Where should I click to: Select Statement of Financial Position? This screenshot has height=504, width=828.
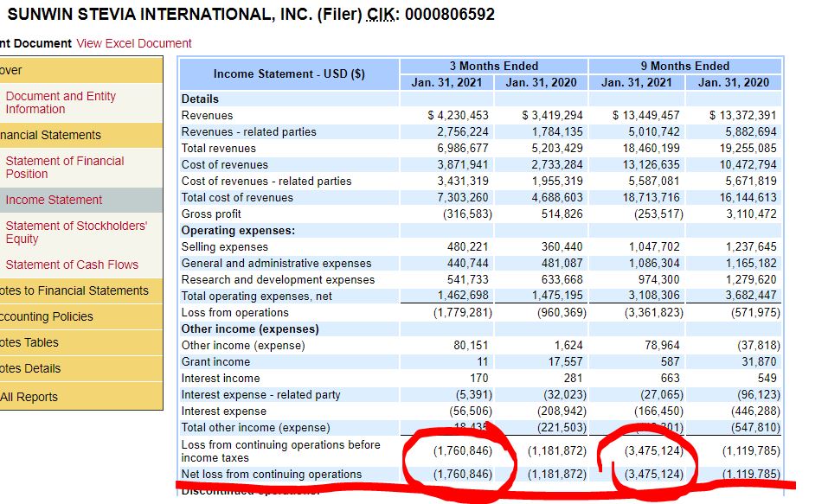pyautogui.click(x=65, y=167)
